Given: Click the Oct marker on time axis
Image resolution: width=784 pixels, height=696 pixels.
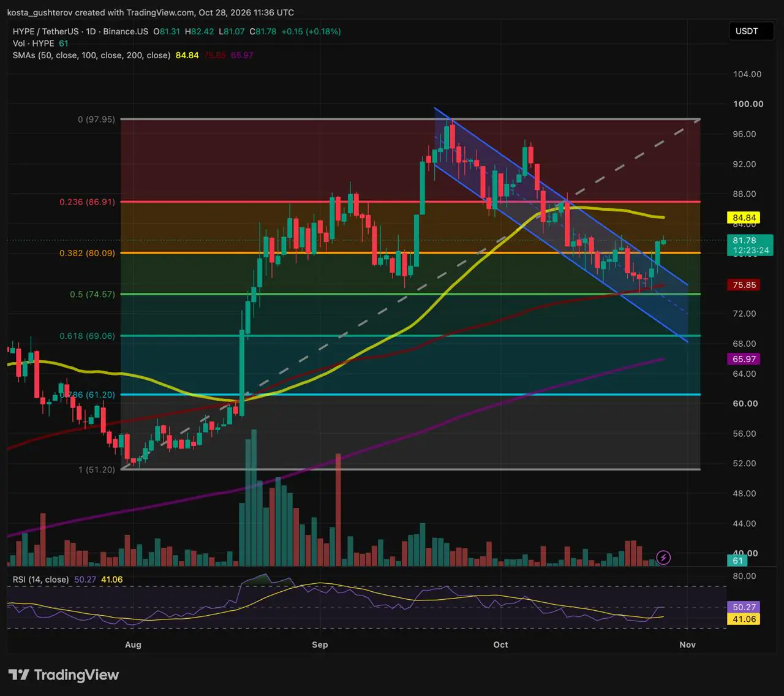Looking at the screenshot, I should pos(500,645).
